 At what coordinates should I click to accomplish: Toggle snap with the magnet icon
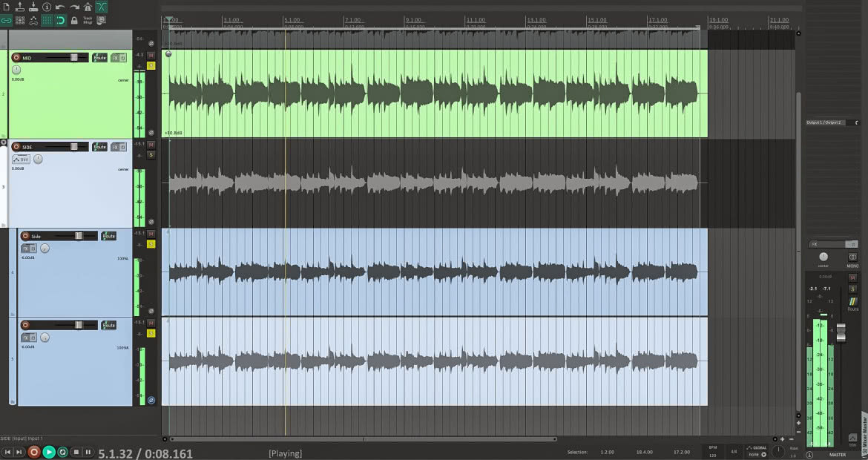pos(60,21)
